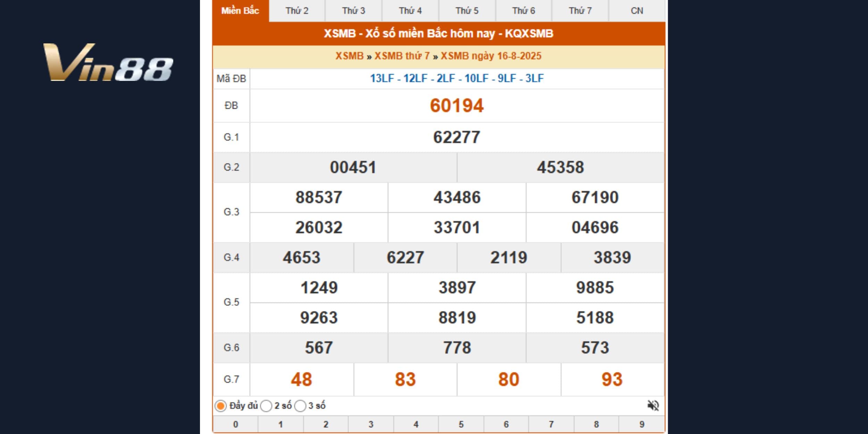The height and width of the screenshot is (434, 868).
Task: Click the special prize number 60194
Action: [x=457, y=106]
